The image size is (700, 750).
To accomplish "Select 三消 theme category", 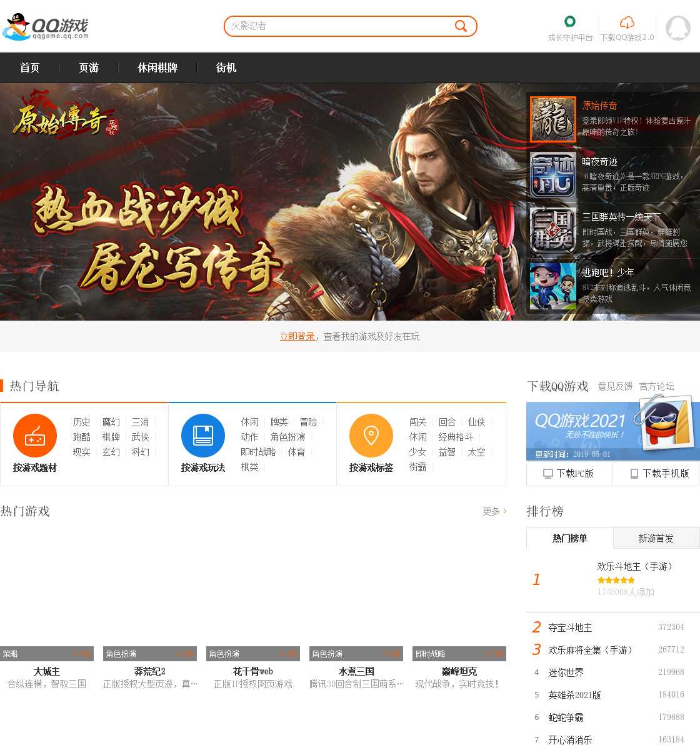I will (140, 422).
